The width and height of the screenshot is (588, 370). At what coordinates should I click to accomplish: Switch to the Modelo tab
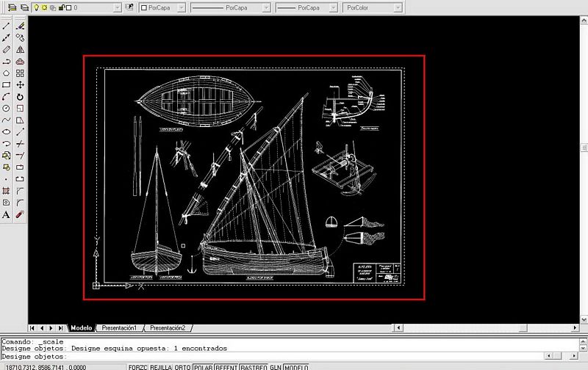coord(81,327)
